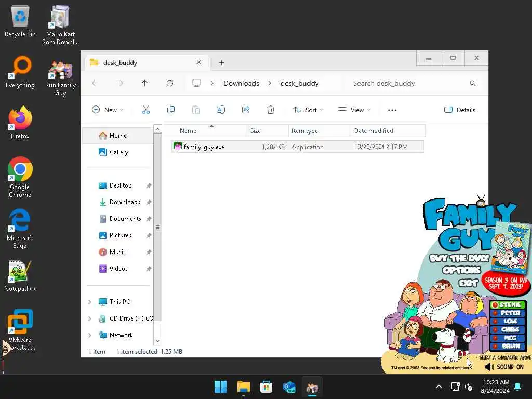This screenshot has height=399, width=532.
Task: Click the Forward navigation arrow
Action: (120, 83)
